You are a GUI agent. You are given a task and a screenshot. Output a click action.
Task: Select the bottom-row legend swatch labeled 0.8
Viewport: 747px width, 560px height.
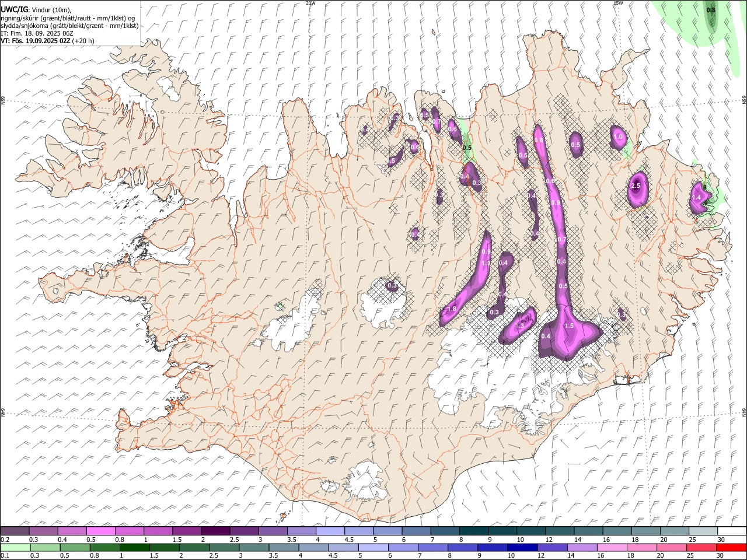point(104,547)
